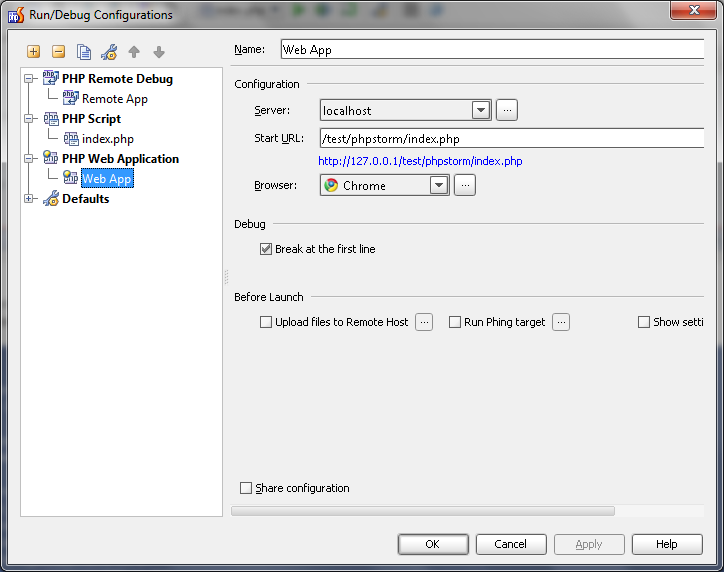Click the Apply button

pos(589,544)
